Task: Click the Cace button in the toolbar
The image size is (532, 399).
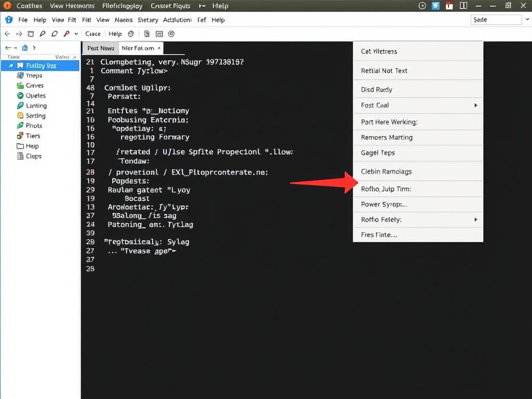Action: 93,34
